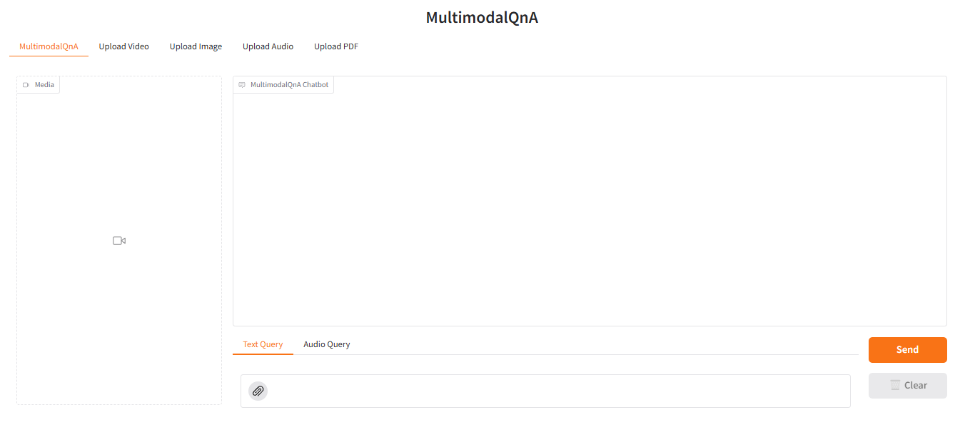This screenshot has width=980, height=435.
Task: Click the MultimodalQnA Chatbot message area
Action: click(590, 207)
